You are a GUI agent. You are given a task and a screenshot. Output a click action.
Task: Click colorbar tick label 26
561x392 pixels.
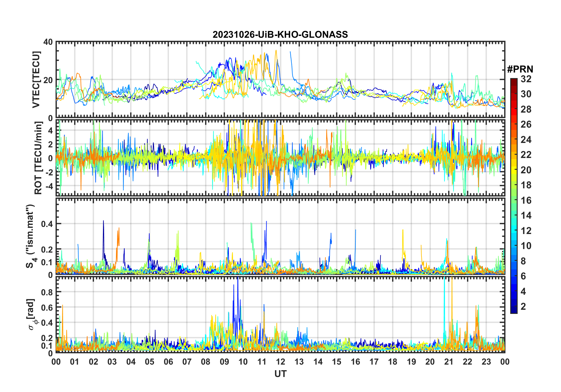(526, 124)
